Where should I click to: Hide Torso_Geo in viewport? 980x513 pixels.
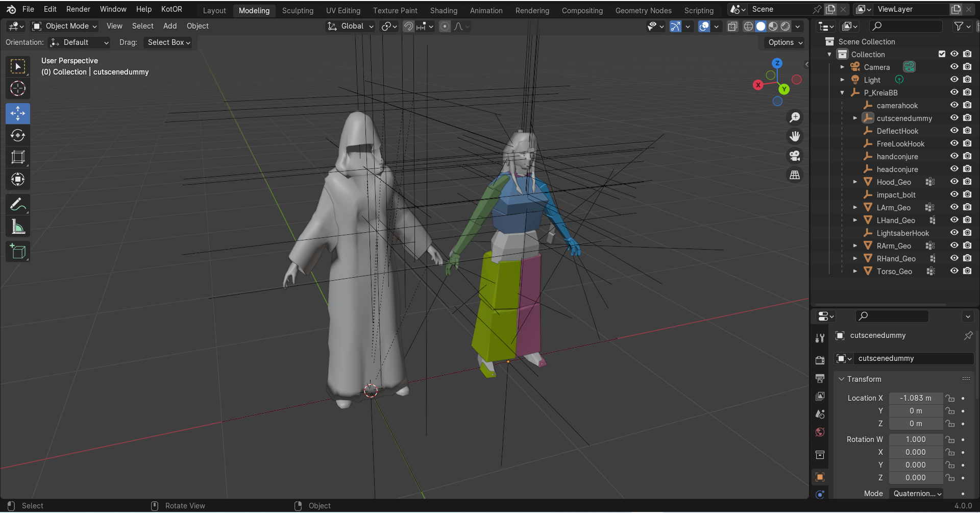point(954,271)
